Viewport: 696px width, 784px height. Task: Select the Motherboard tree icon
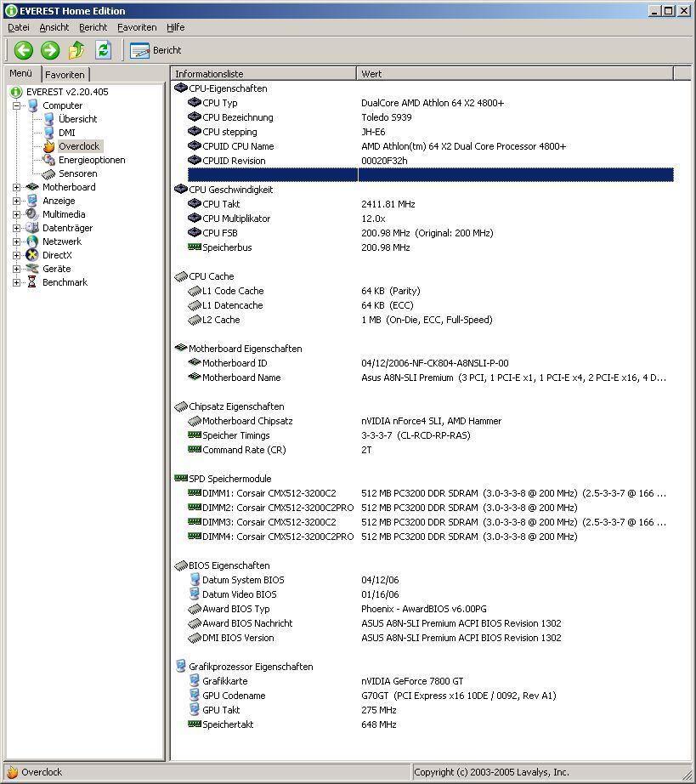pyautogui.click(x=32, y=187)
